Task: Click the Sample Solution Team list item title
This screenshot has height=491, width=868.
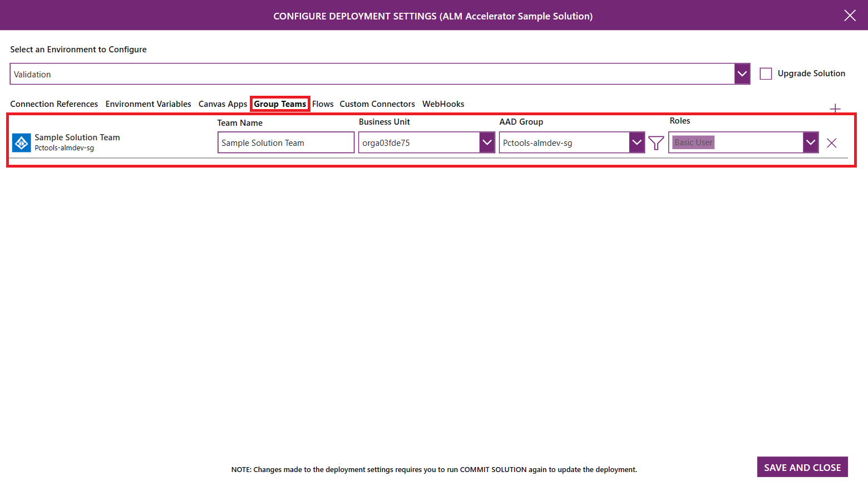Action: click(x=77, y=138)
